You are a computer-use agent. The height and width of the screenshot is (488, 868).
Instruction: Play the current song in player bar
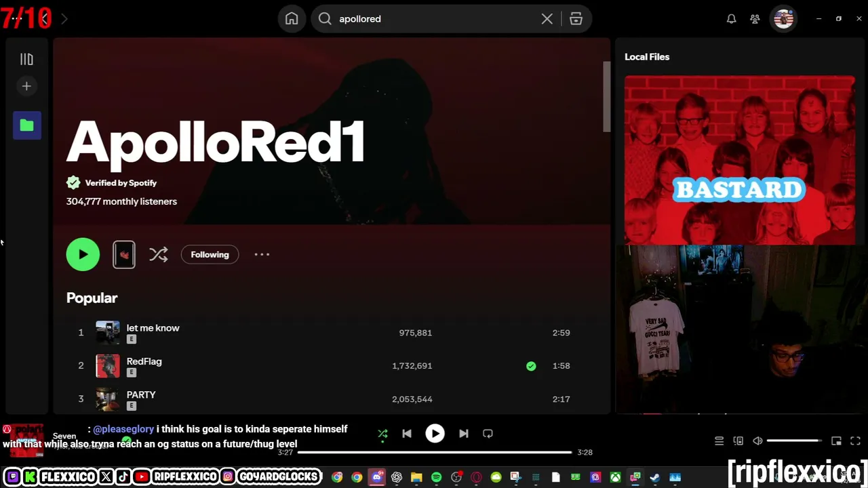tap(435, 434)
